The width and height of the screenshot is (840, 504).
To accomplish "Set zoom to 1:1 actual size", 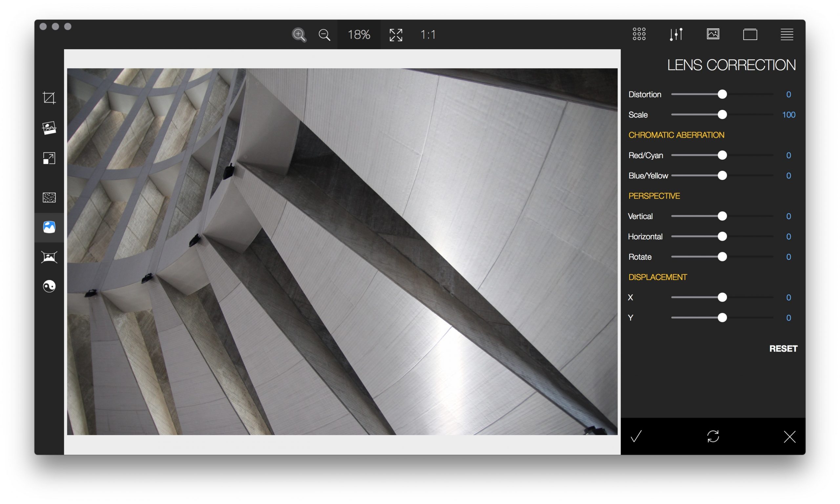I will 428,35.
